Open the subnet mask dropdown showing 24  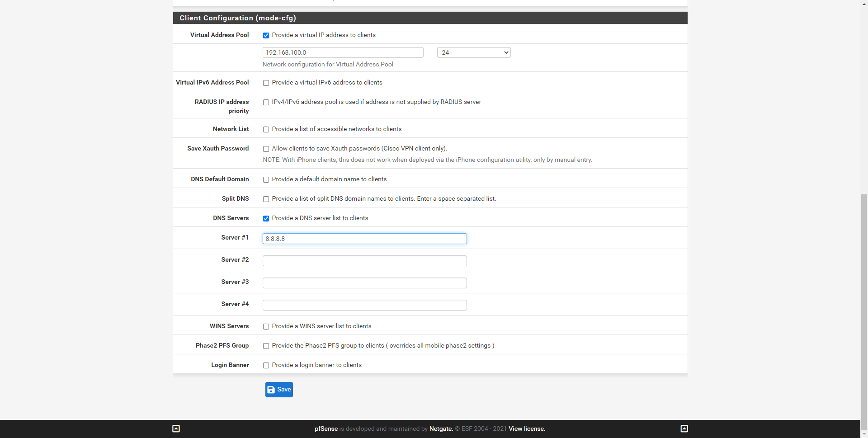[x=474, y=52]
